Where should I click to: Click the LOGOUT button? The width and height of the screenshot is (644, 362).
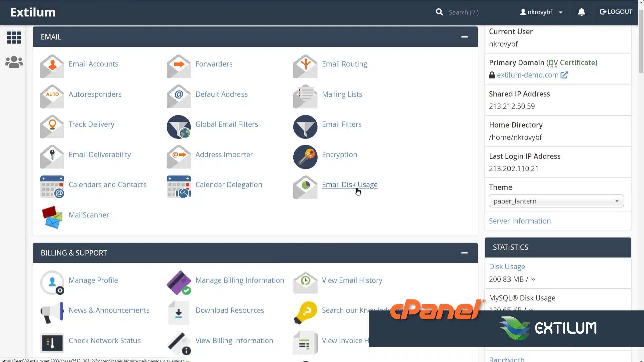(616, 12)
